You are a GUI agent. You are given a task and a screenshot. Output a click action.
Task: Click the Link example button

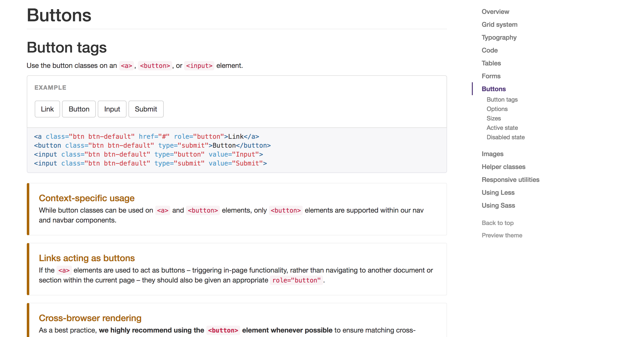click(x=47, y=109)
